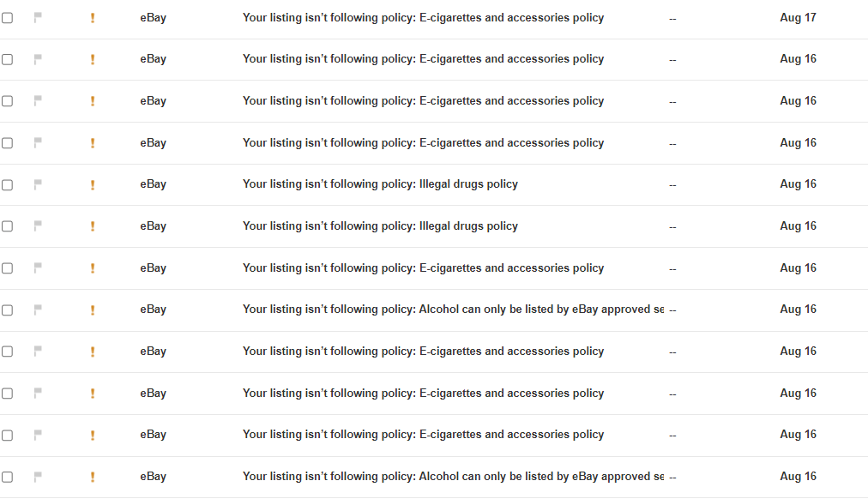Flag the first Illegal drugs policy message
The height and width of the screenshot is (499, 868).
38,184
